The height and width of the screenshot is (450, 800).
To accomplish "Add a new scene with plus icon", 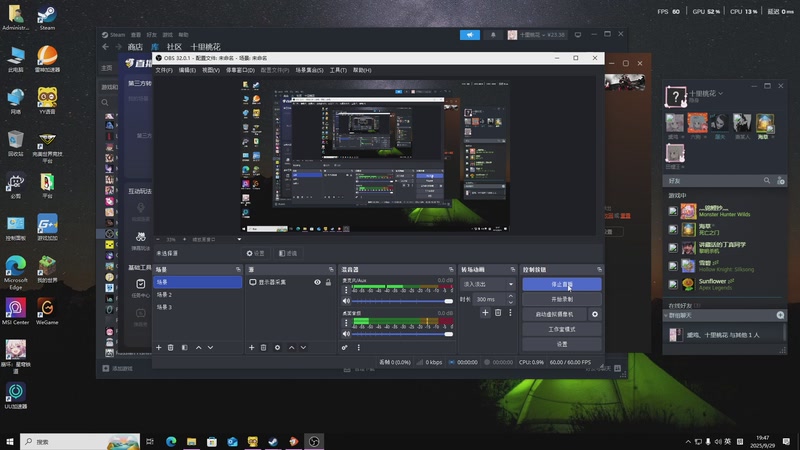I will click(x=159, y=347).
